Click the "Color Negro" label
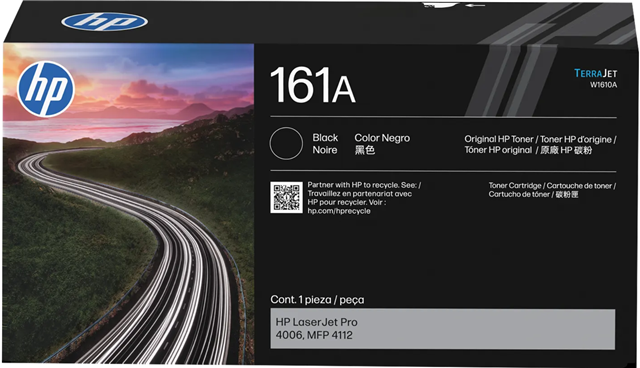Screen dimensions: 640x368 pos(382,138)
